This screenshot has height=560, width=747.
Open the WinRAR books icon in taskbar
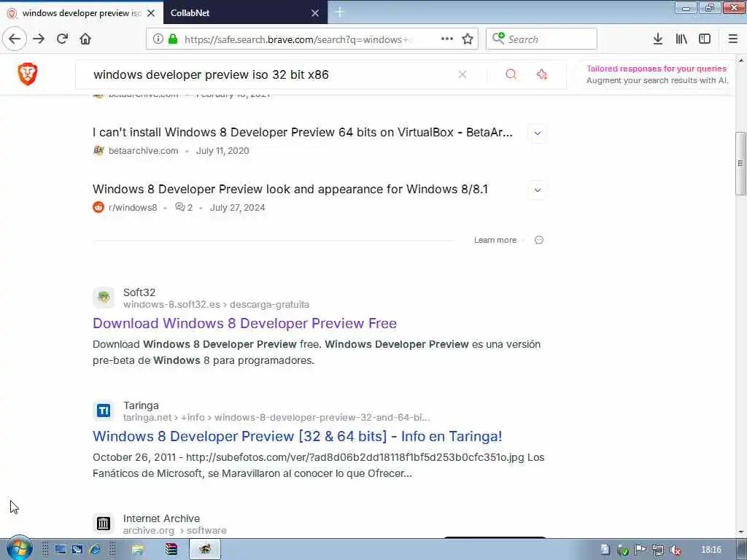click(171, 550)
